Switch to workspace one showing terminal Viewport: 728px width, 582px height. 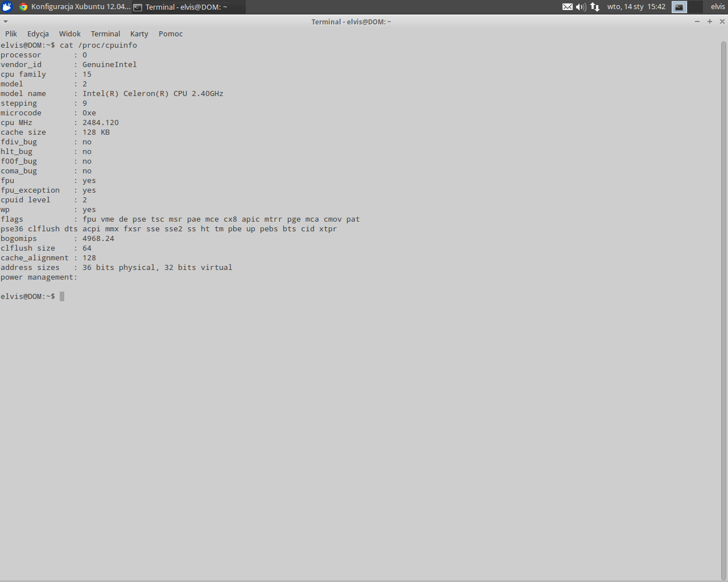(x=679, y=7)
